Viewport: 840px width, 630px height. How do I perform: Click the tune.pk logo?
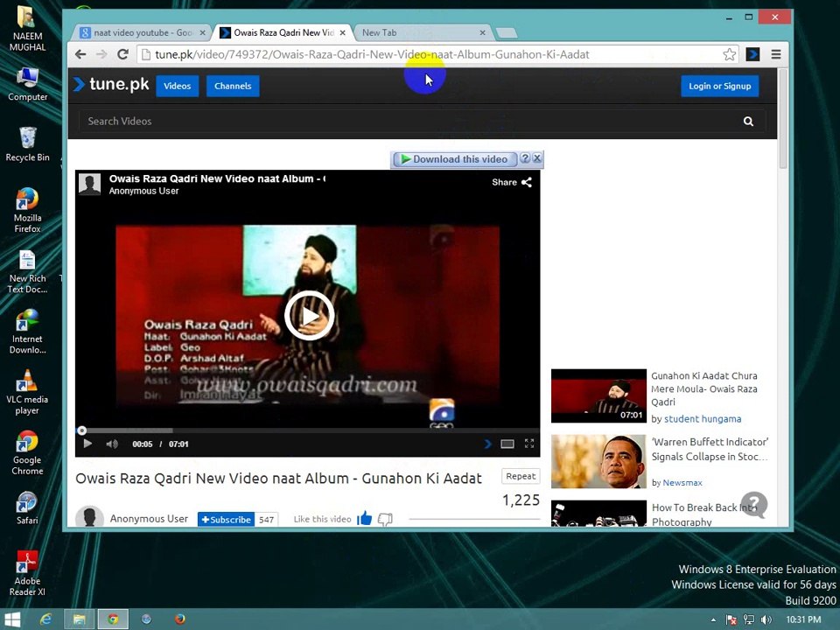click(x=111, y=85)
